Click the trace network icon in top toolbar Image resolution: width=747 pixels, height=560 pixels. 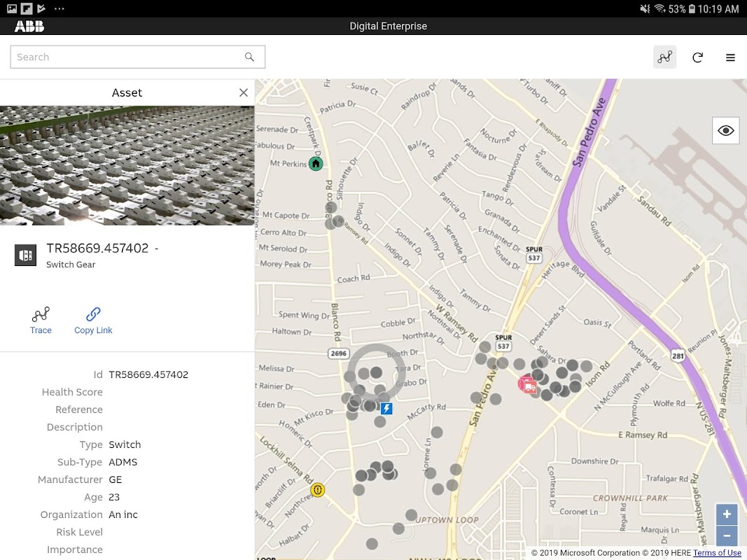tap(664, 57)
